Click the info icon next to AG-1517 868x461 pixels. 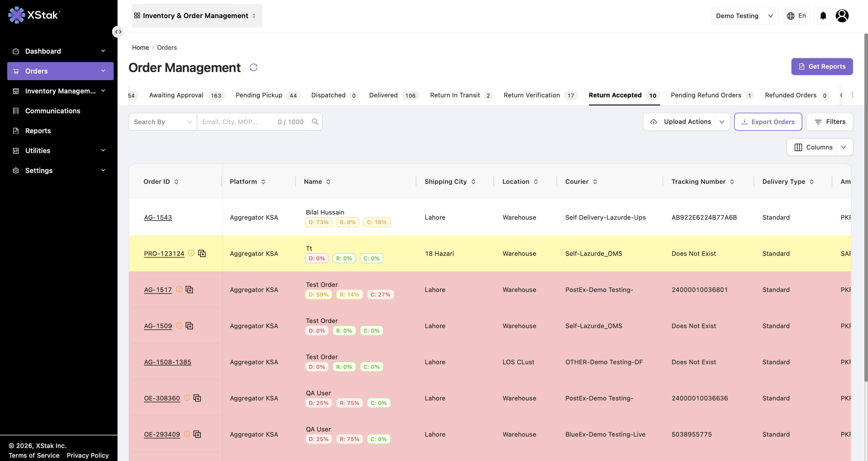point(179,289)
